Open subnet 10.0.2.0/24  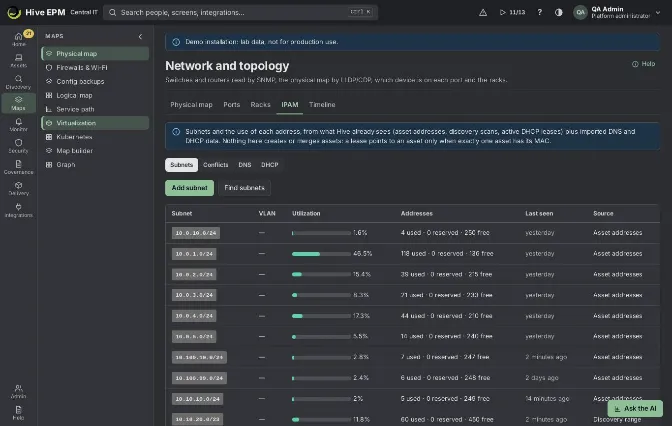(x=194, y=274)
